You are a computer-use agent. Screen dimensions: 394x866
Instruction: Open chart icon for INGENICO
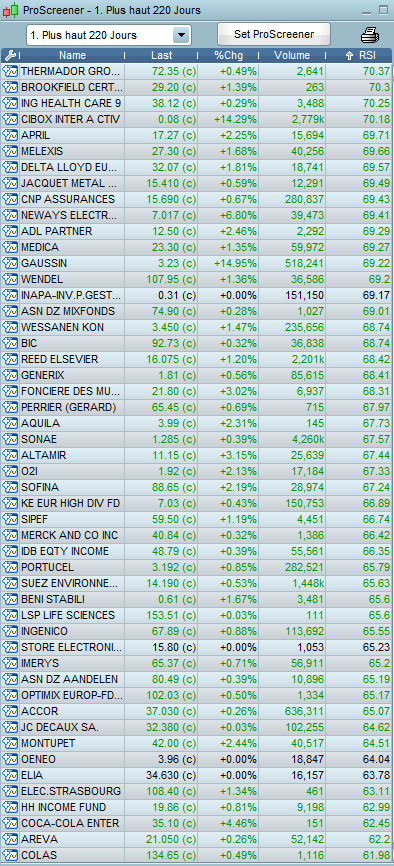[10, 632]
